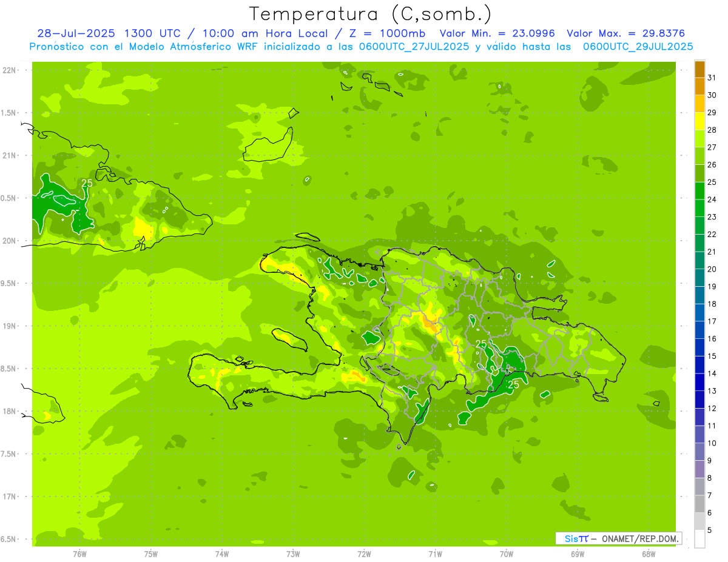Click the "71W" longitude axis label

pyautogui.click(x=435, y=554)
